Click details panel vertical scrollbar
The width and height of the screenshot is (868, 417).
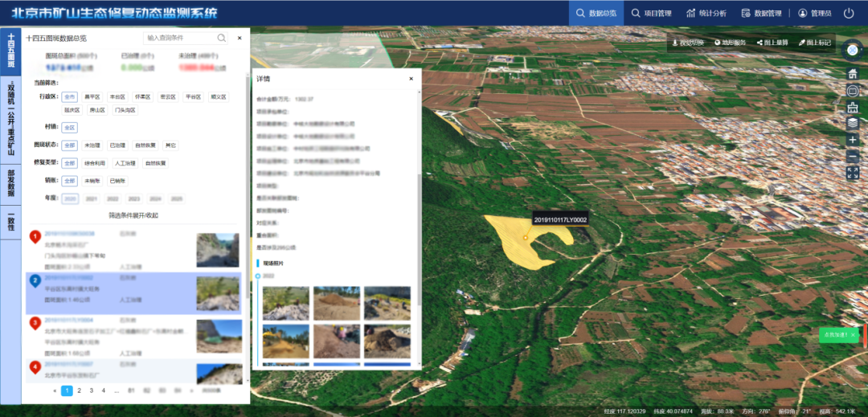419,241
